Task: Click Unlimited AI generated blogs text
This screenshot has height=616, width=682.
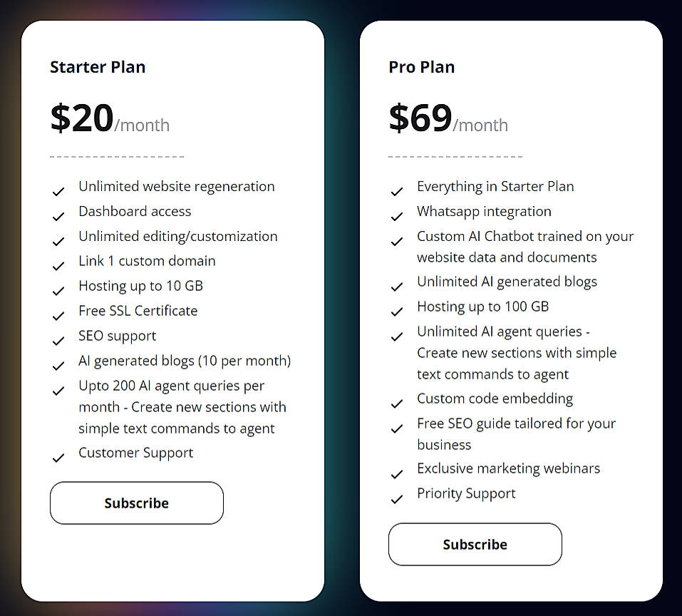Action: [507, 282]
